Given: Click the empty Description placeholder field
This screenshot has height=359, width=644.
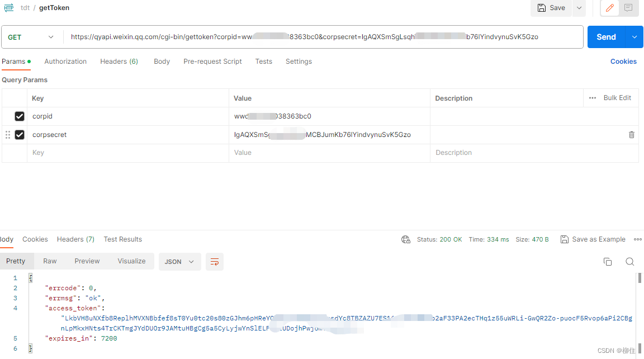Looking at the screenshot, I should click(534, 153).
